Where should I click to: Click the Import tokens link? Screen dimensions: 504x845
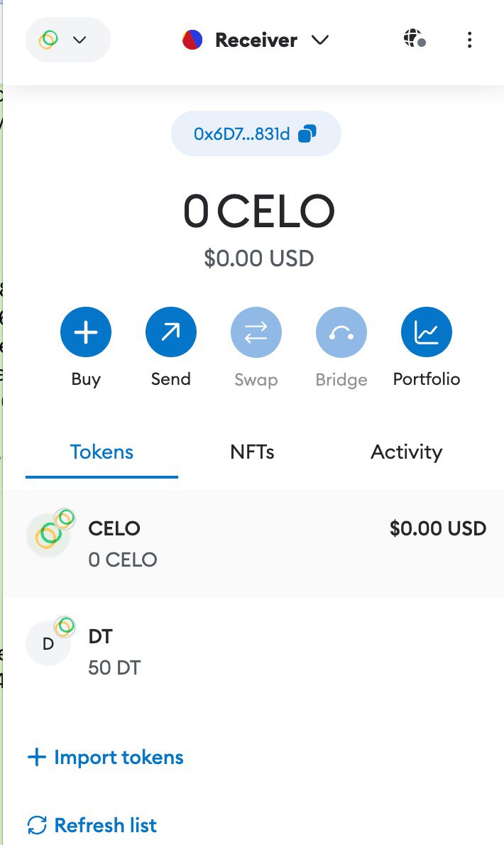(105, 757)
